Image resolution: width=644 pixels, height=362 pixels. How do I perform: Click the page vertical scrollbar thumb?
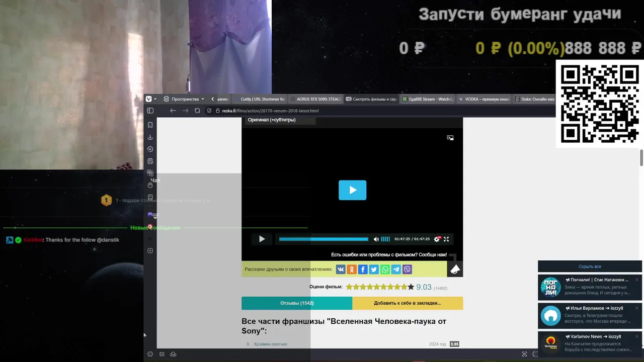[641, 157]
